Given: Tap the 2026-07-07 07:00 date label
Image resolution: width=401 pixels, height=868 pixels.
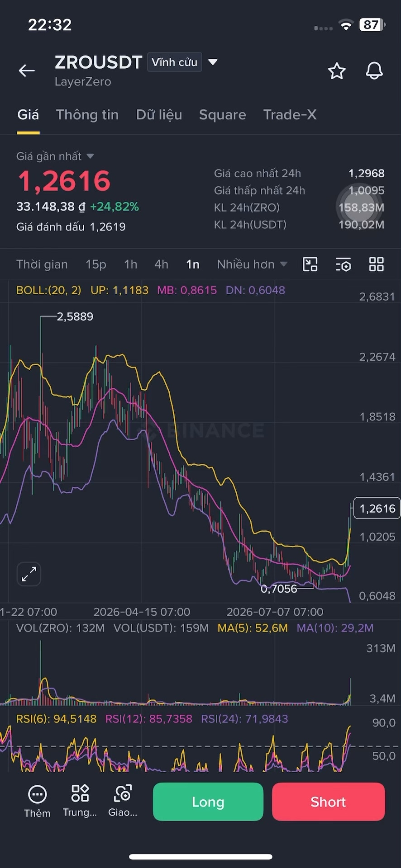Looking at the screenshot, I should point(275,612).
